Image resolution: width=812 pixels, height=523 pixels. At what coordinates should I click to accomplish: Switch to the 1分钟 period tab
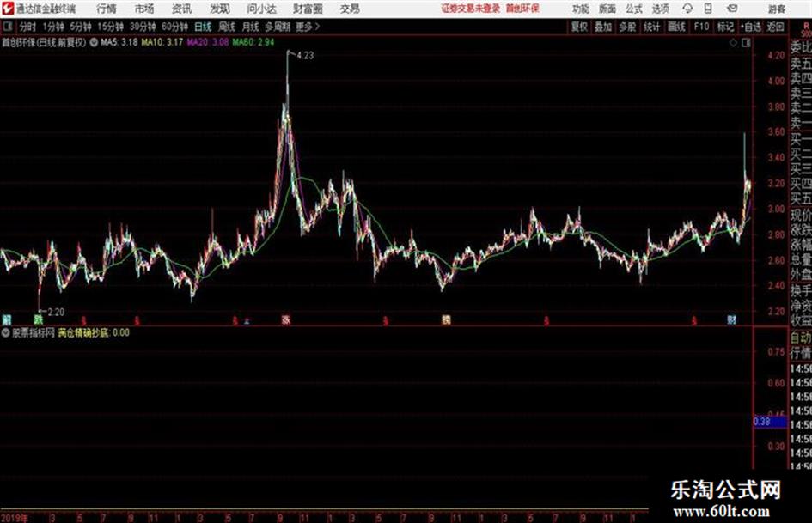pyautogui.click(x=53, y=27)
